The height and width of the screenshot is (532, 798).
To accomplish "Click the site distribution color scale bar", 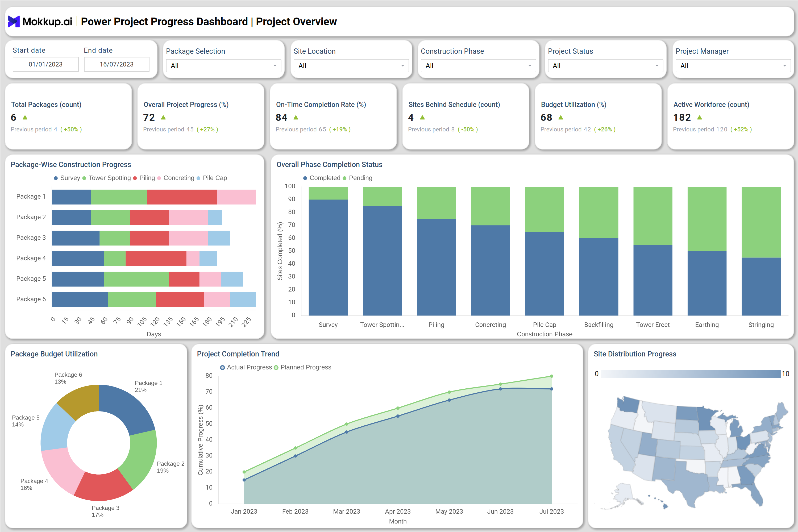I will click(691, 374).
